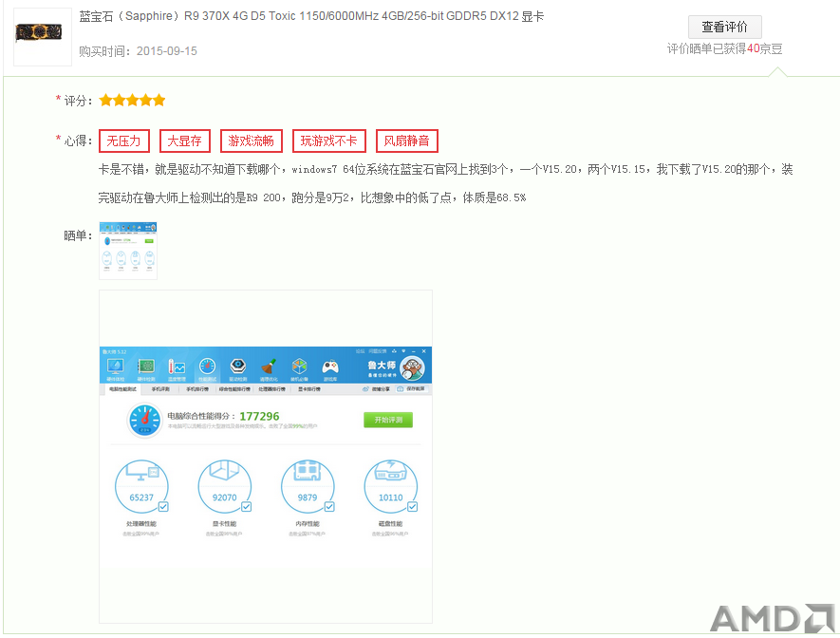Click the first rating star
Screen dimensions: 840x638
click(105, 101)
